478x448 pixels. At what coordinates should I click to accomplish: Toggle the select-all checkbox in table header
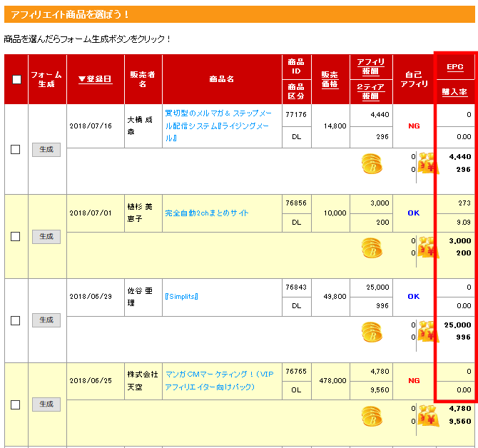pos(16,79)
